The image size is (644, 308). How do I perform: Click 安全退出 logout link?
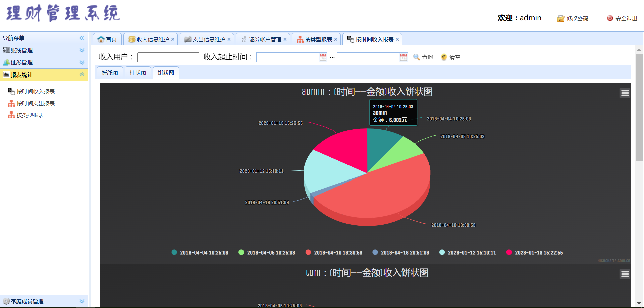622,18
